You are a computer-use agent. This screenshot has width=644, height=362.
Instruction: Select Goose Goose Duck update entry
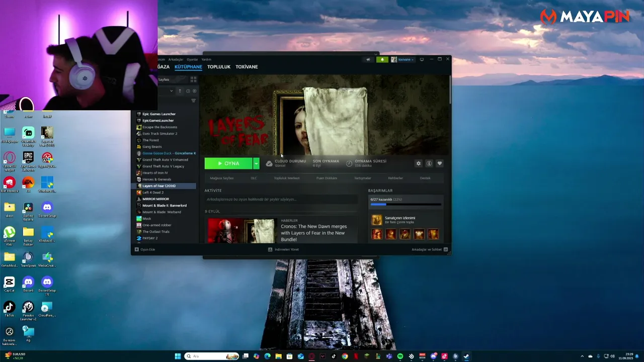click(x=166, y=153)
